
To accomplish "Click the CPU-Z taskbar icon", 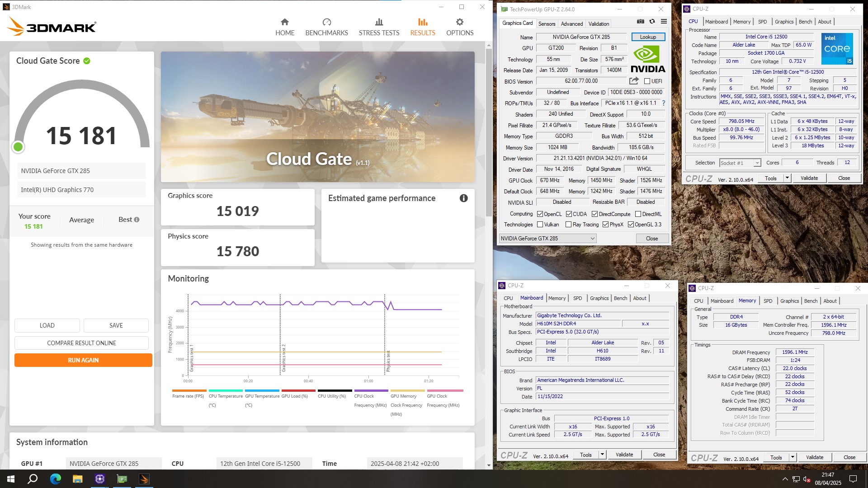I will pos(100,479).
